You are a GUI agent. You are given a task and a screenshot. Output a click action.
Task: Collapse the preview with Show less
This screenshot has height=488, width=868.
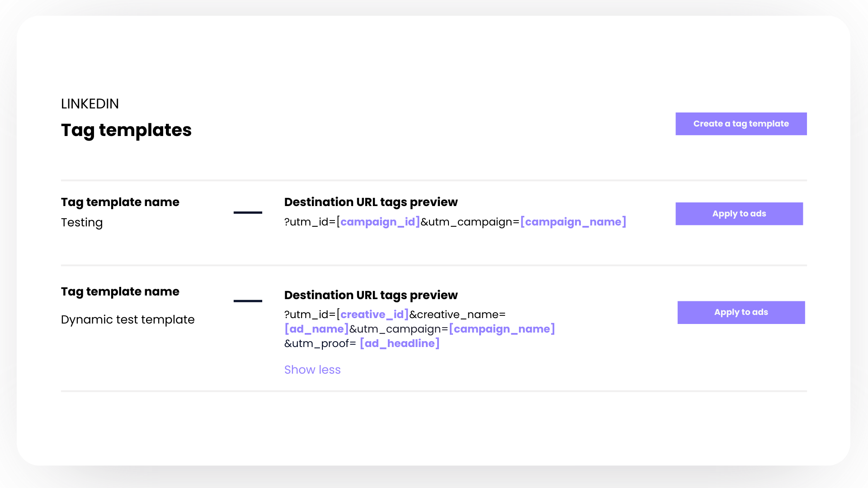click(312, 370)
